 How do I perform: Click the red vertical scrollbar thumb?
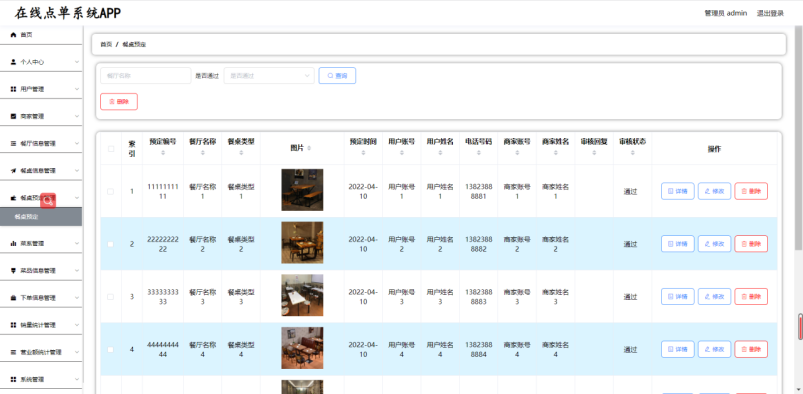[x=800, y=327]
